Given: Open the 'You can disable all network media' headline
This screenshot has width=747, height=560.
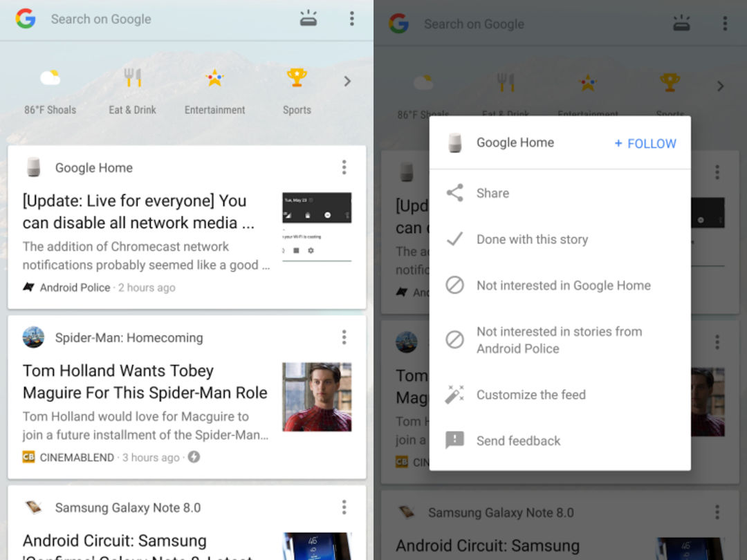Looking at the screenshot, I should point(138,212).
